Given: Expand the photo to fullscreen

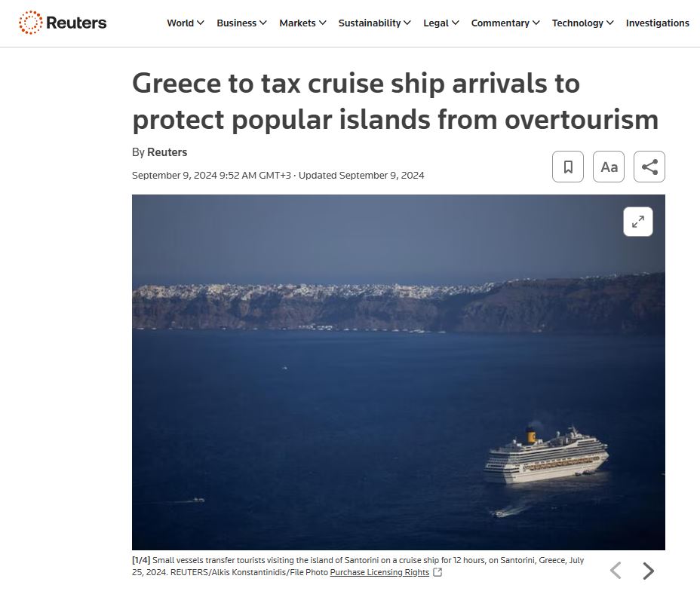Looking at the screenshot, I should (x=638, y=222).
